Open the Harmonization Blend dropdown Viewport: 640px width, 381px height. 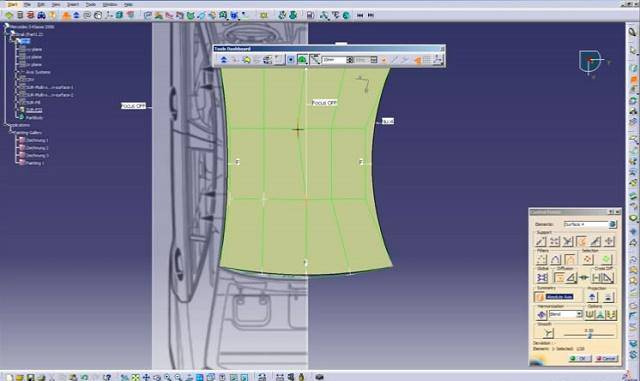click(579, 314)
